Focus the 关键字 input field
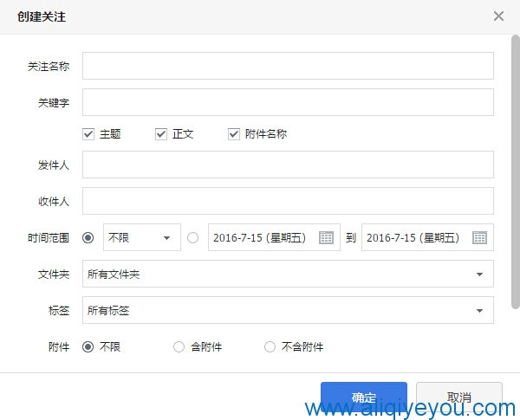 click(x=288, y=102)
